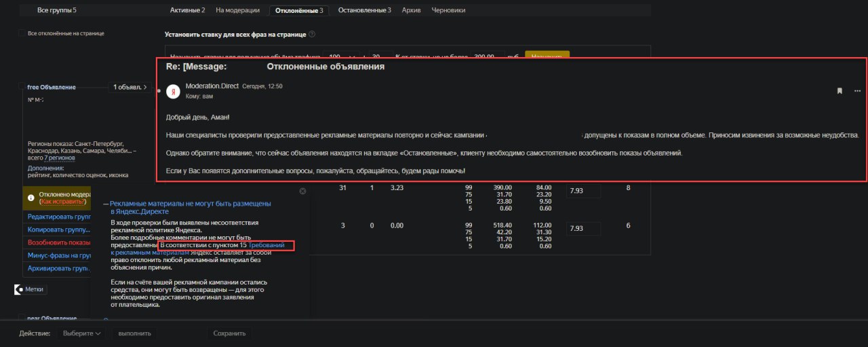
Task: Click the 'Сохранить' button
Action: point(229,333)
